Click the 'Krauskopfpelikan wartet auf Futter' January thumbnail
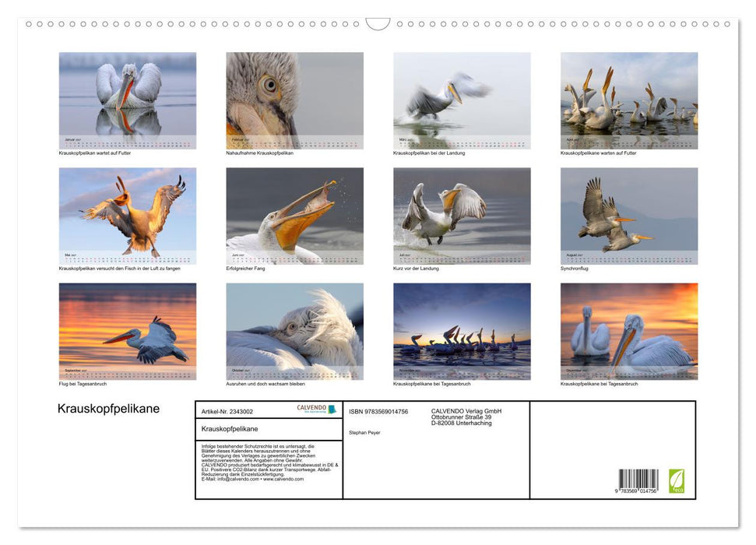The width and height of the screenshot is (756, 545). tap(127, 100)
